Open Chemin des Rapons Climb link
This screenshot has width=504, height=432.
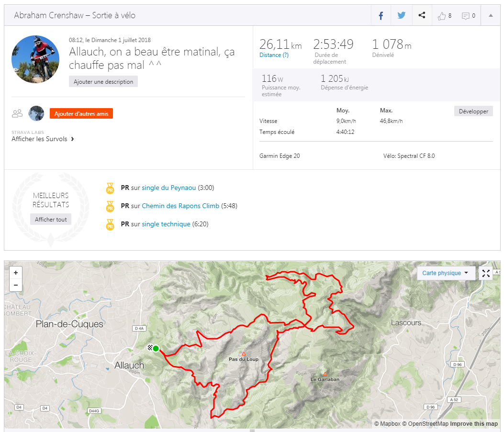point(180,206)
